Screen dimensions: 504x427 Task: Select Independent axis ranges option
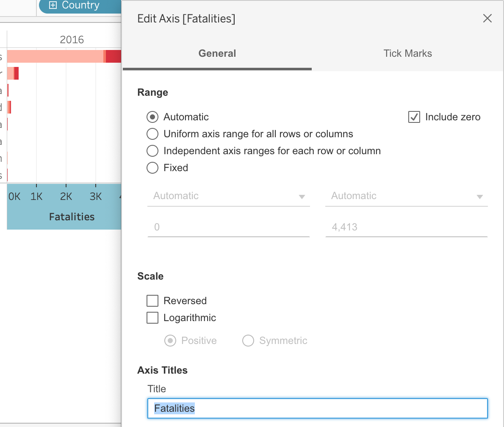(x=152, y=151)
